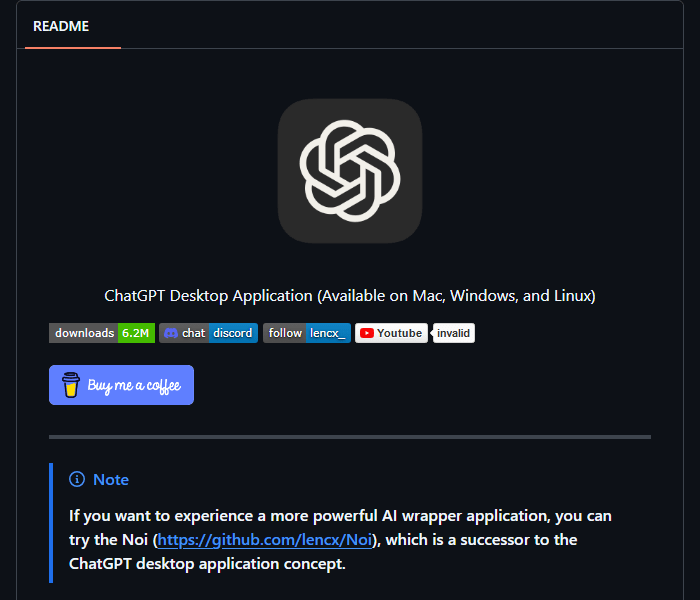Click the Note info circle icon
This screenshot has width=700, height=600.
click(77, 479)
